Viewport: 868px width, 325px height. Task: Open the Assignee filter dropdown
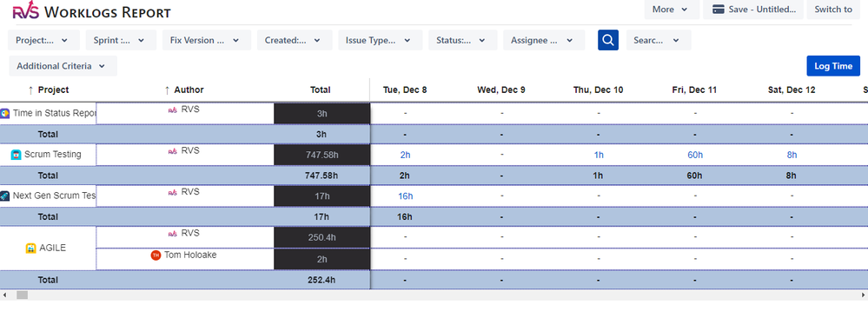tap(544, 41)
